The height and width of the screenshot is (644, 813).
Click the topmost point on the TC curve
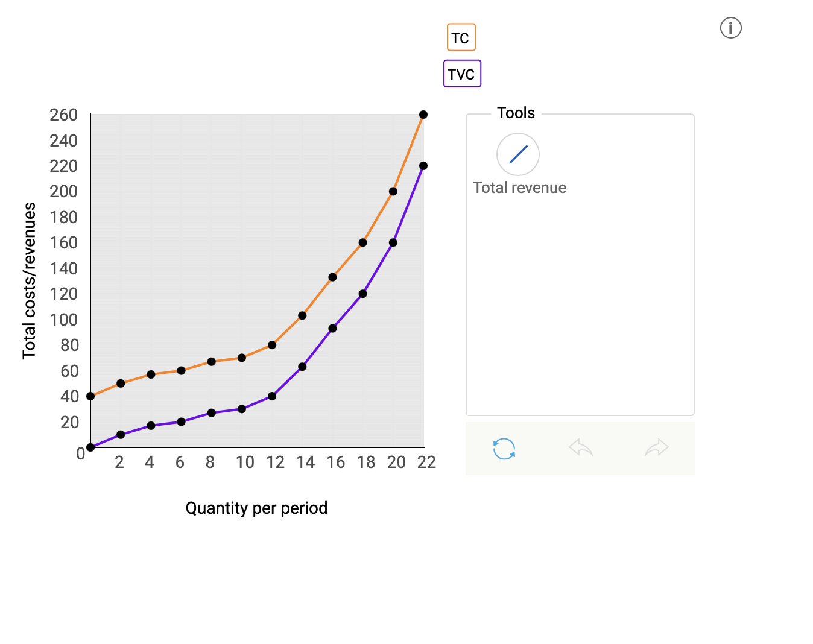click(423, 114)
